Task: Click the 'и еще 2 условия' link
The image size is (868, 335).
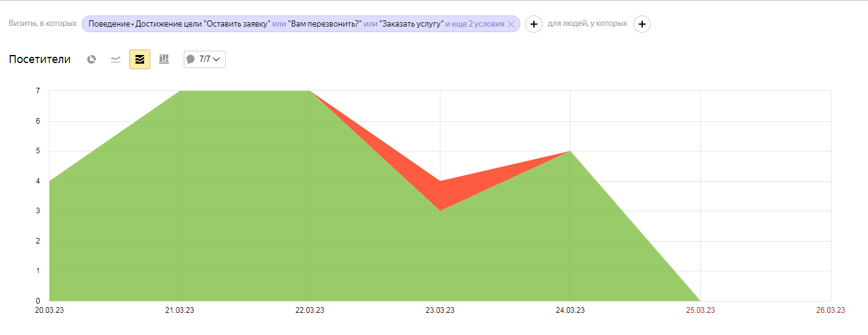Action: click(475, 24)
